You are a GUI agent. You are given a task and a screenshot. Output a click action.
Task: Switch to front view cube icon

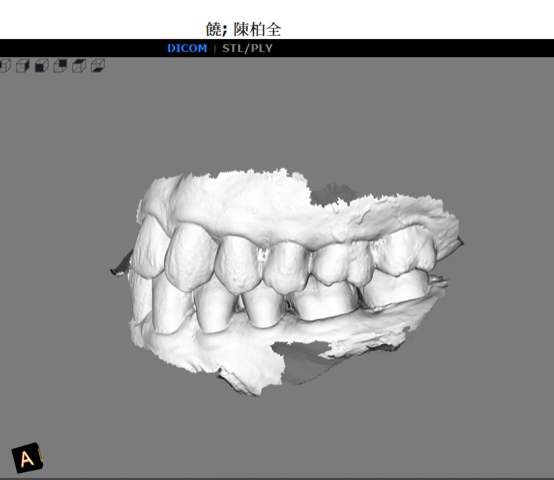pyautogui.click(x=42, y=66)
